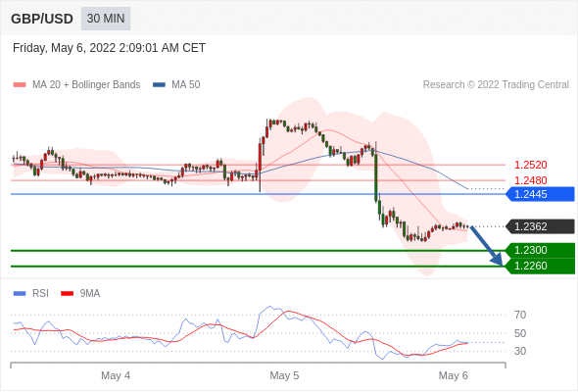The image size is (578, 392).
Task: Select the 1.2260 green target tag
Action: click(x=540, y=266)
